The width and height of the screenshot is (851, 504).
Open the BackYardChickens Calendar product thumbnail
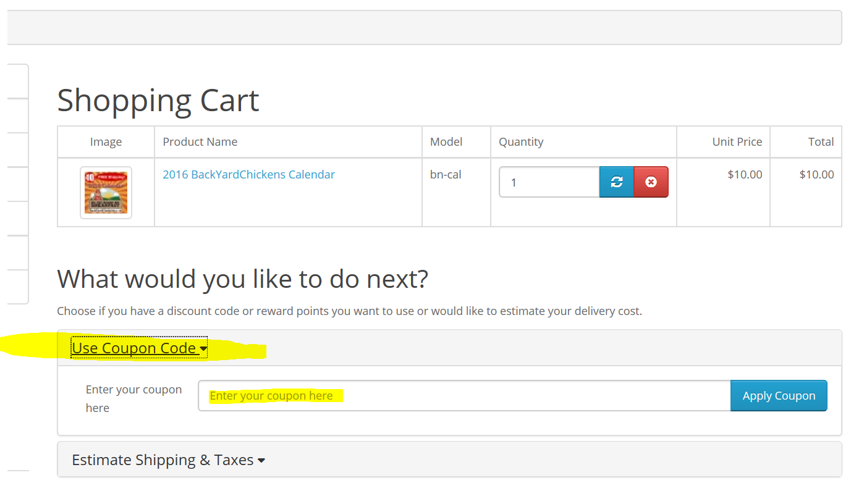106,193
